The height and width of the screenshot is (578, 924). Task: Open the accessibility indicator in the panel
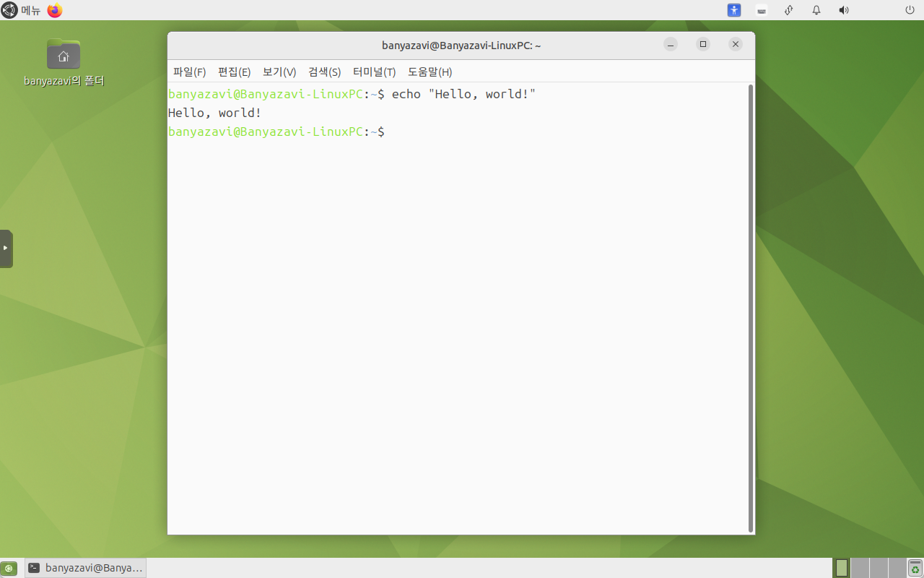point(734,10)
